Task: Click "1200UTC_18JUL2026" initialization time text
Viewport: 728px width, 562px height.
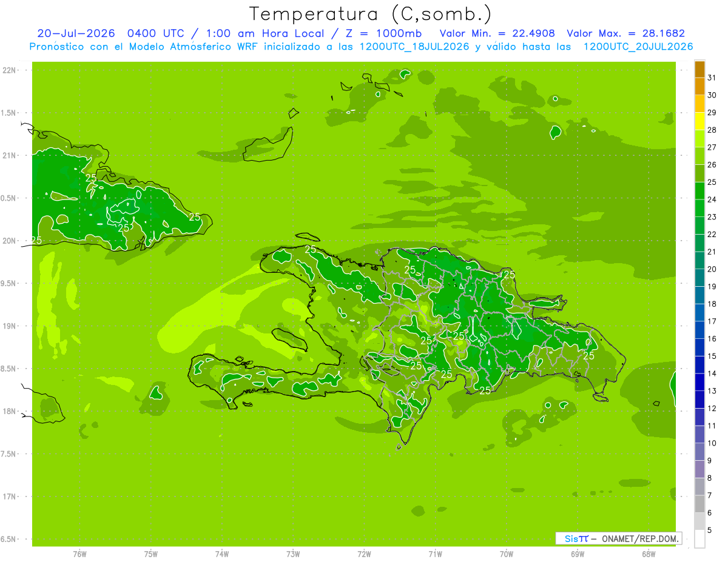Action: click(414, 47)
